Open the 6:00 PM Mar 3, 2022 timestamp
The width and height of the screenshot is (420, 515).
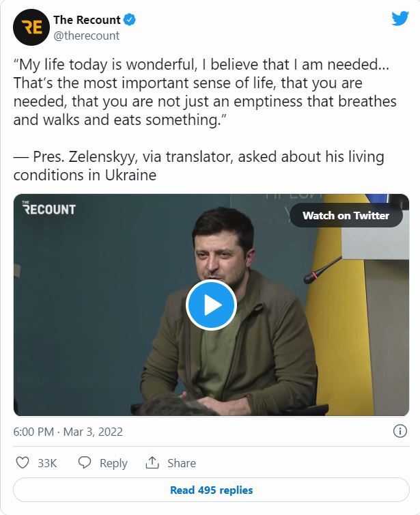pos(68,432)
